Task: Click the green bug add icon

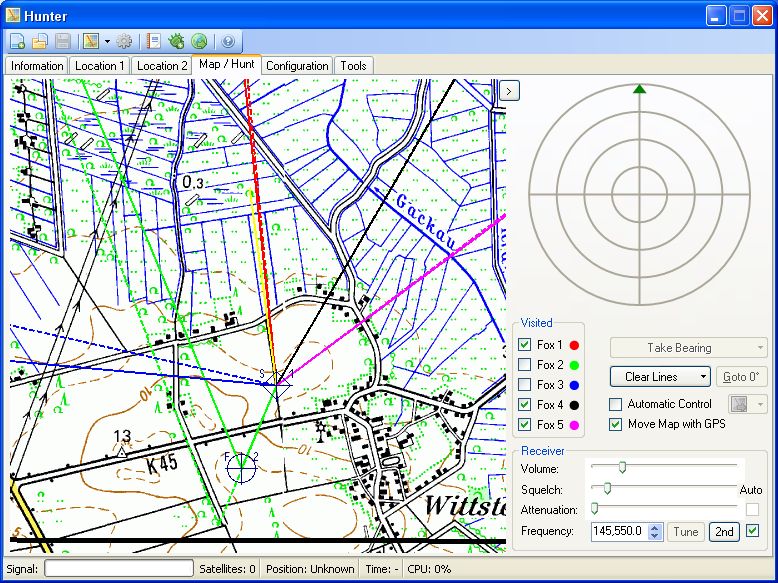Action: [x=177, y=42]
